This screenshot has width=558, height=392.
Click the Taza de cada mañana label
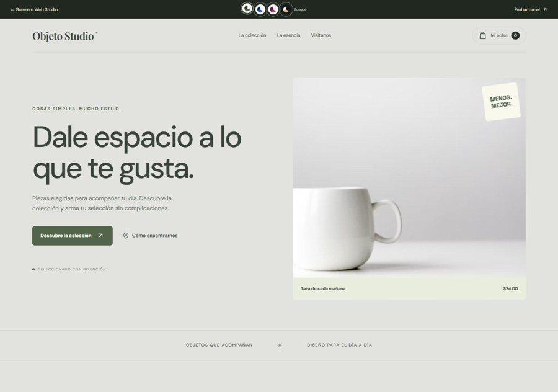tap(323, 289)
